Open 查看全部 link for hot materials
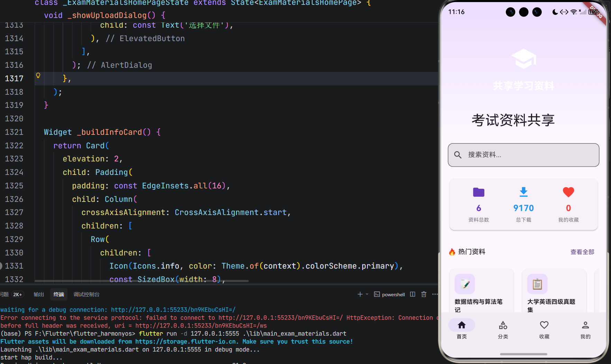Screen dimensions: 611x364 tap(582, 252)
